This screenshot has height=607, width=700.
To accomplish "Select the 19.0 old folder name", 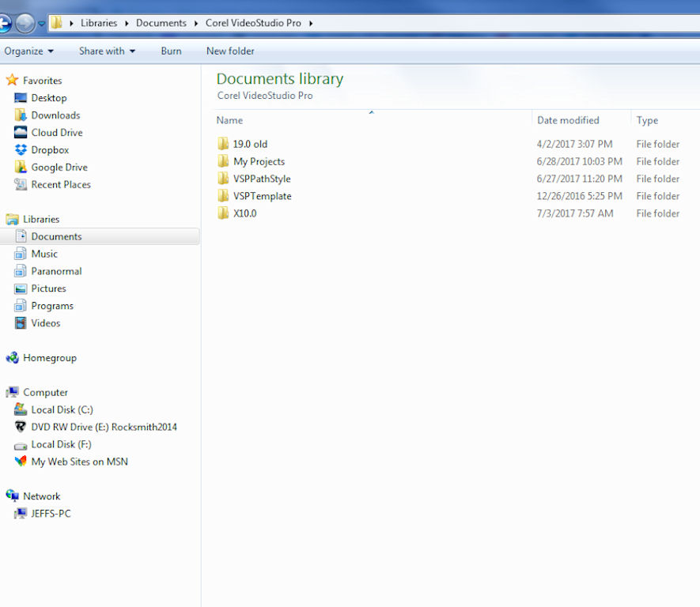I will tap(250, 144).
